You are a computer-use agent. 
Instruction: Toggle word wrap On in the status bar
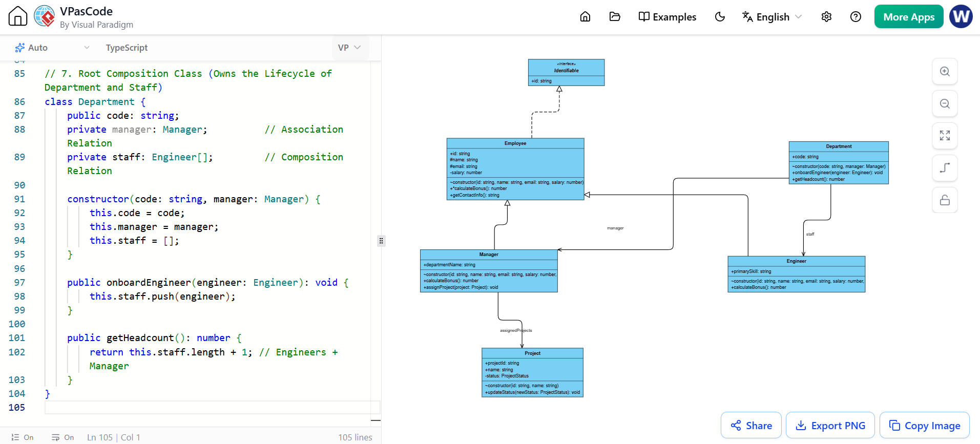(62, 437)
